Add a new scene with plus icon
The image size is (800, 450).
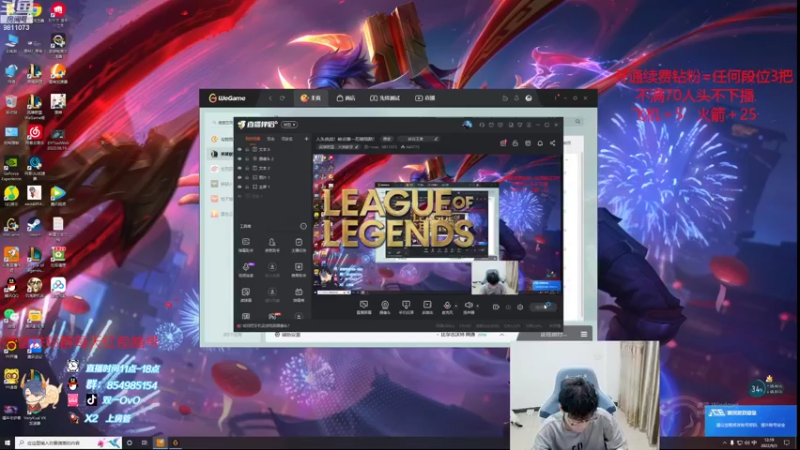pos(306,139)
